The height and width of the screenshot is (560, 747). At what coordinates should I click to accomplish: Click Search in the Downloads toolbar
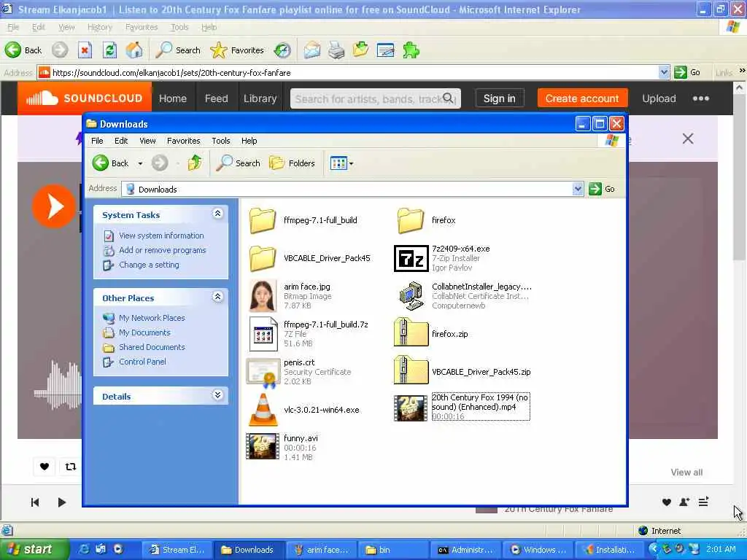pos(239,163)
